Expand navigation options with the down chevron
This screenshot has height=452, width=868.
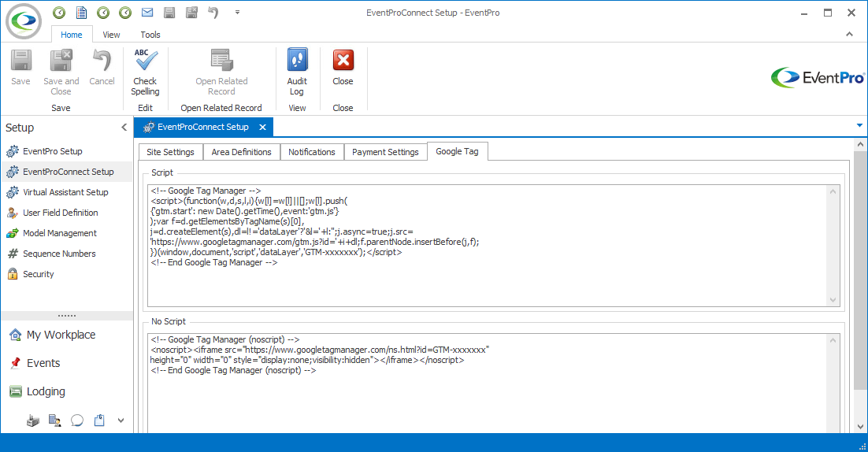pos(121,421)
